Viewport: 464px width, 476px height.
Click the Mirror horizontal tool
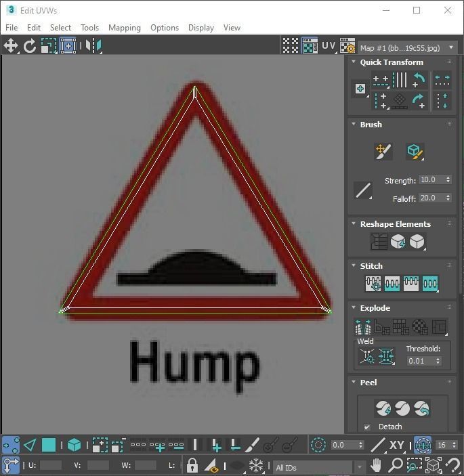pyautogui.click(x=93, y=46)
